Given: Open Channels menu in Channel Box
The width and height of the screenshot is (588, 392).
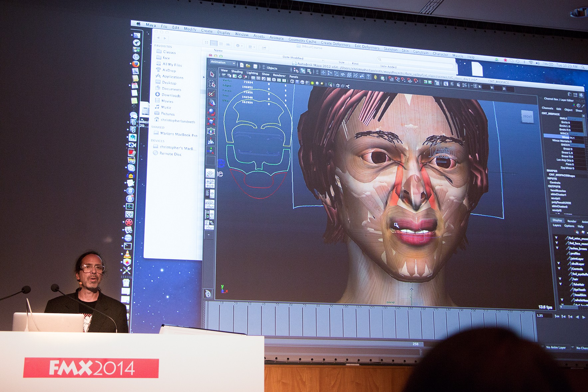Looking at the screenshot, I should [547, 108].
